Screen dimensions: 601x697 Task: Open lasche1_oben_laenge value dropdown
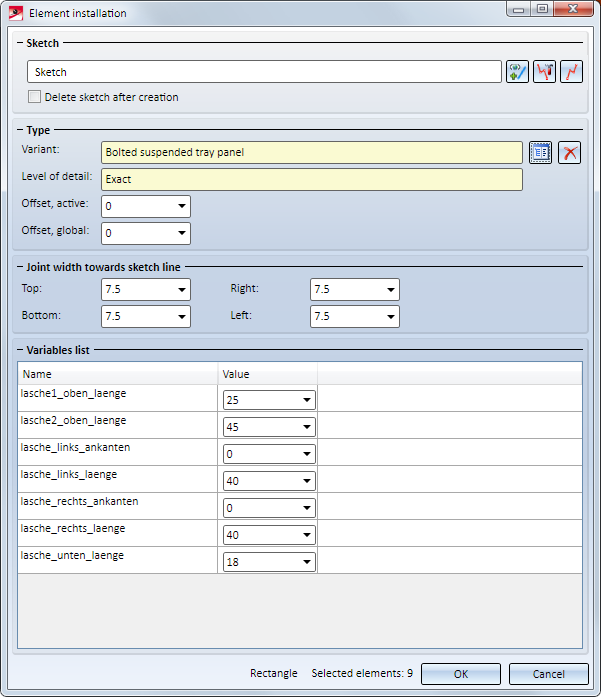[306, 400]
